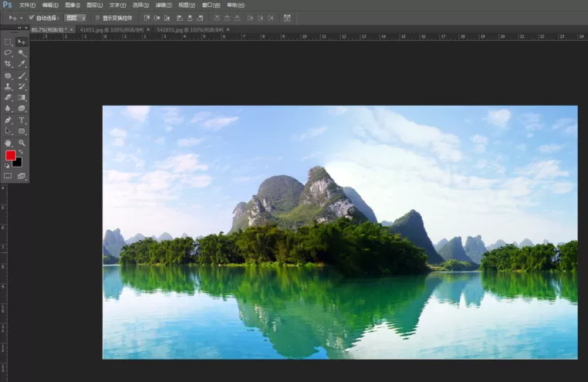The width and height of the screenshot is (588, 382).
Task: Switch to the 41651.jpg document tab
Action: pos(111,29)
